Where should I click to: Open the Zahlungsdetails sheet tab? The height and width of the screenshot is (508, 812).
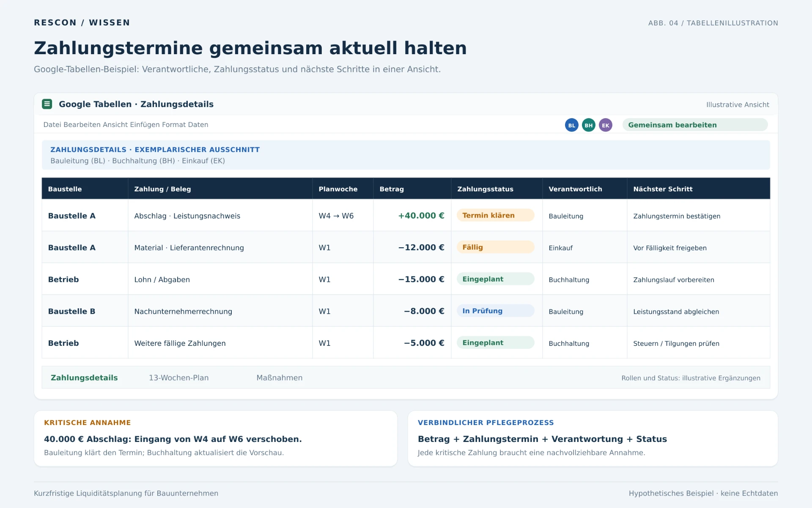tap(84, 378)
